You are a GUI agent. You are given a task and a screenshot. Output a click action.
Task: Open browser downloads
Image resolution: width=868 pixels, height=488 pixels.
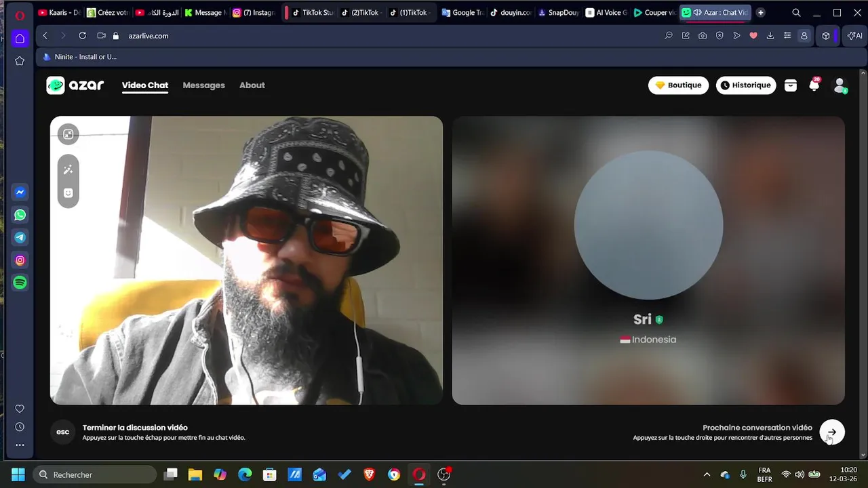[770, 36]
